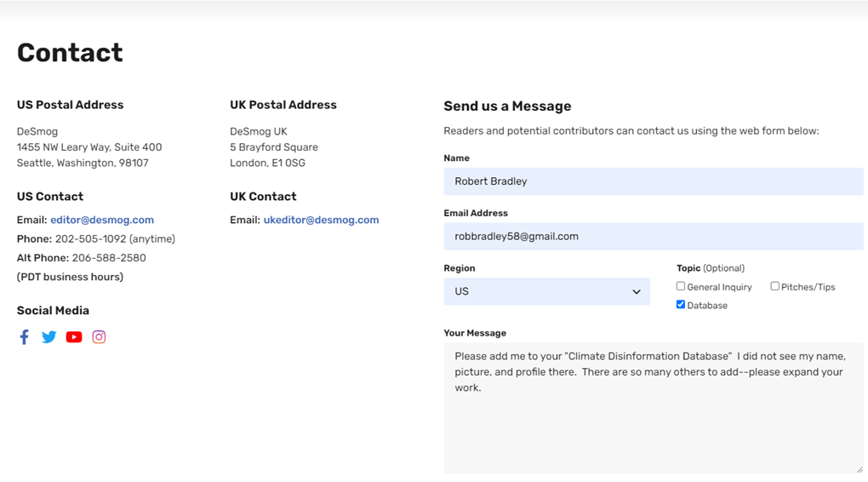Open the Instagram icon link
The image size is (868, 482).
pos(99,337)
